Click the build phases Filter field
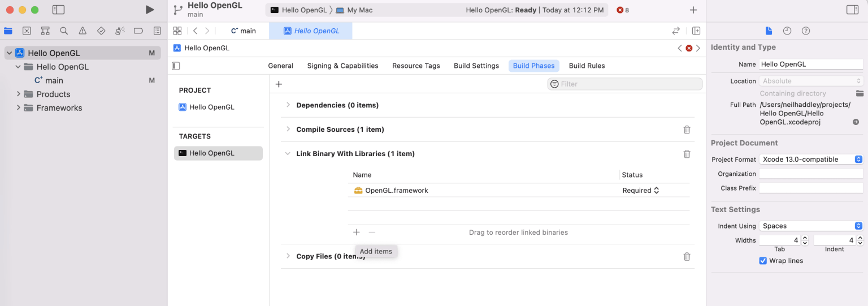Image resolution: width=868 pixels, height=306 pixels. tap(624, 84)
